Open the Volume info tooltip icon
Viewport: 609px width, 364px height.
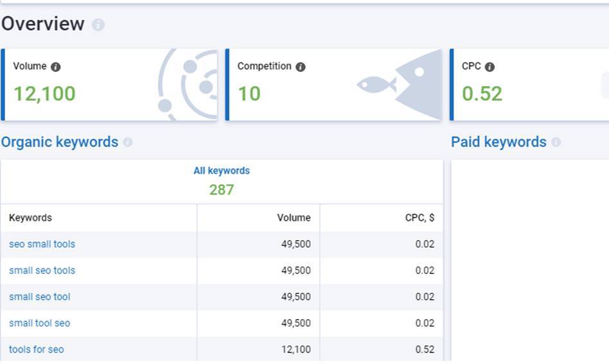coord(55,67)
